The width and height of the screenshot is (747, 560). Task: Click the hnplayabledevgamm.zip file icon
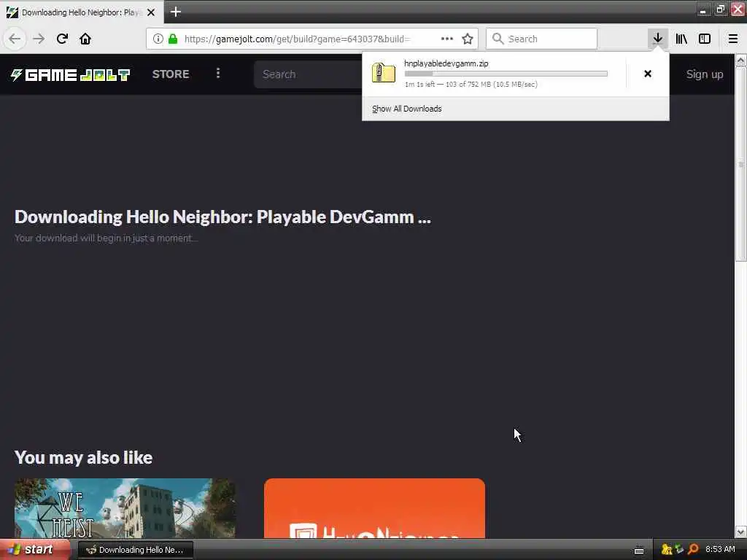pos(384,74)
